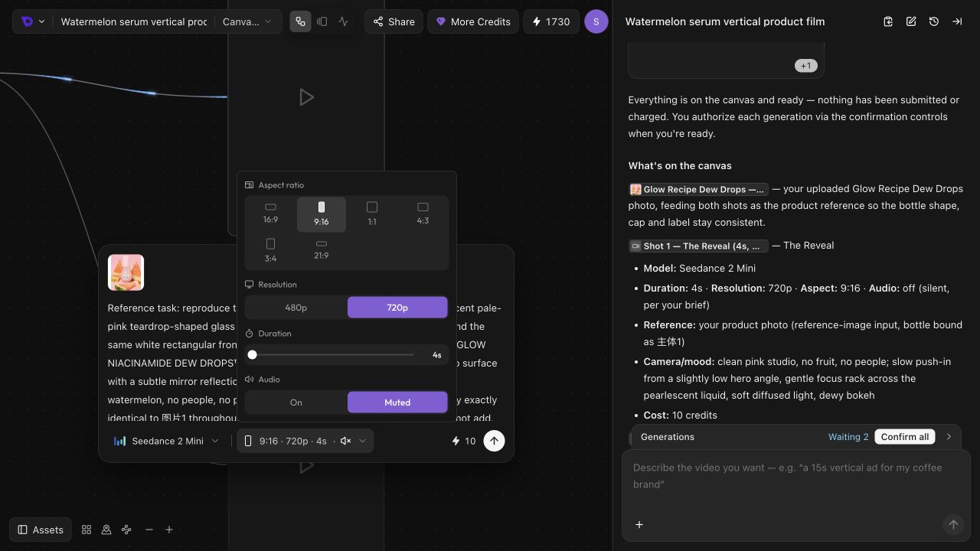
Task: Open the app logo menu
Action: [33, 21]
